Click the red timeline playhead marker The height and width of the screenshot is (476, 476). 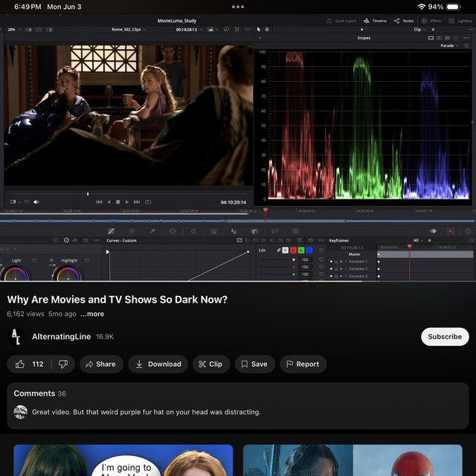pyautogui.click(x=266, y=210)
